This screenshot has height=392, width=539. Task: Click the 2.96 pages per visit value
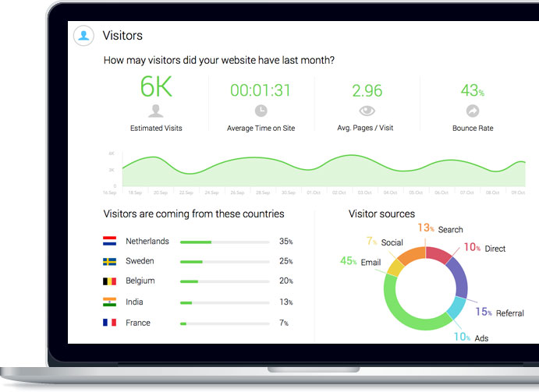pos(367,90)
